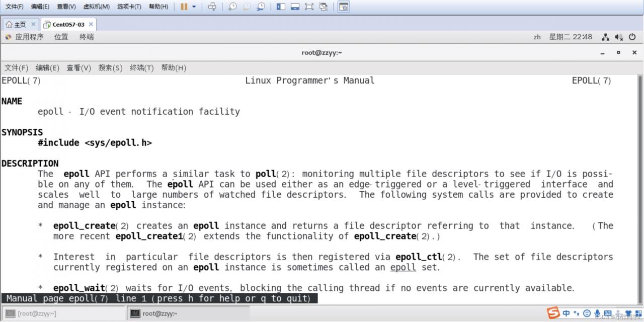
Task: Select the active root@zzyy:~ taskbar window
Action: point(188,313)
